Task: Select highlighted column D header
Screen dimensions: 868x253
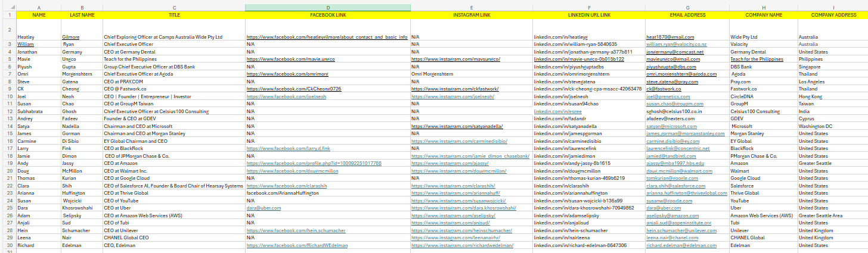Action: 328,7
